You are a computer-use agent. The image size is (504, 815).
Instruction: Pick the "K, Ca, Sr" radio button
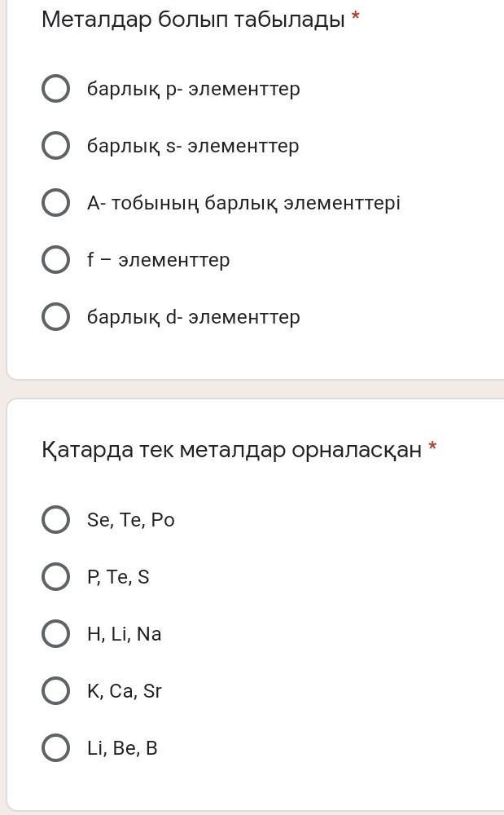click(55, 691)
